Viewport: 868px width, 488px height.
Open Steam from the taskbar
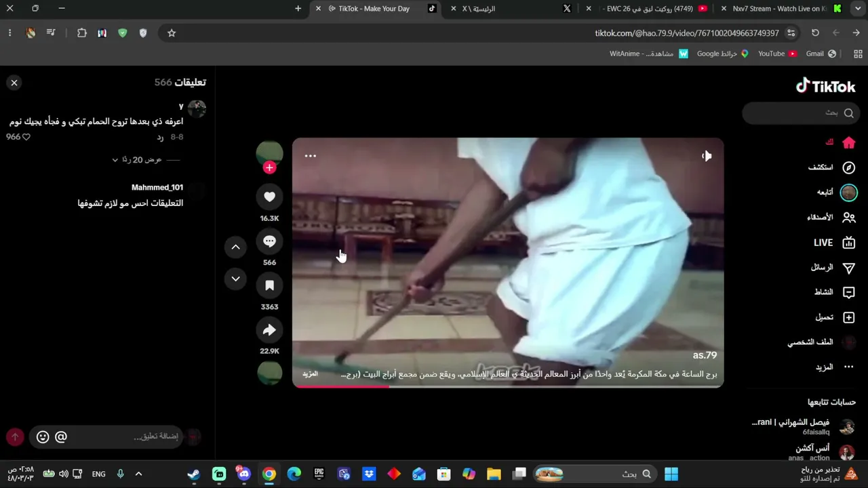coord(194,474)
